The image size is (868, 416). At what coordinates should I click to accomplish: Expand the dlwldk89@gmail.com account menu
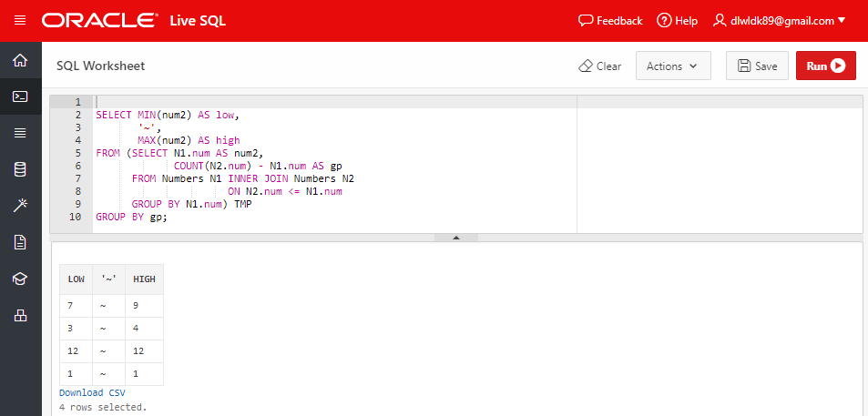tap(780, 20)
